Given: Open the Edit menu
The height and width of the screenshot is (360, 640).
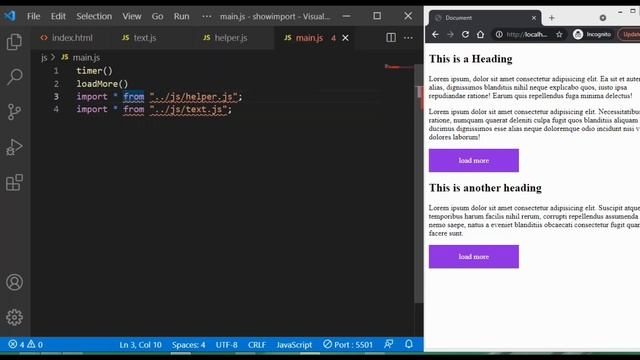Looking at the screenshot, I should (x=58, y=16).
